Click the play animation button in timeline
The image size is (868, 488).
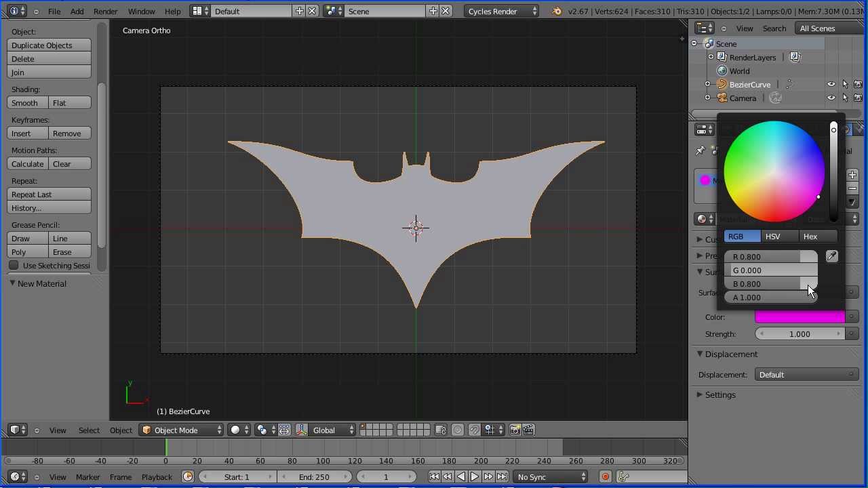tap(475, 477)
